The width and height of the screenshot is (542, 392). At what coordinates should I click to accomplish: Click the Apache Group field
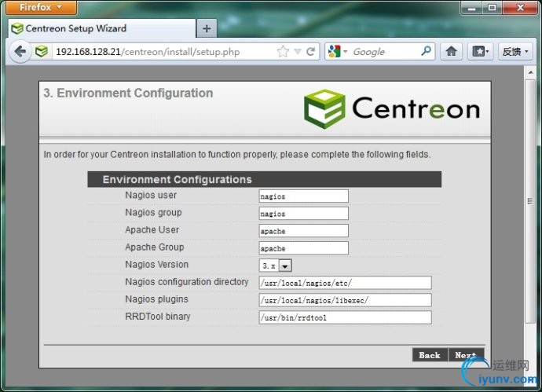(303, 248)
